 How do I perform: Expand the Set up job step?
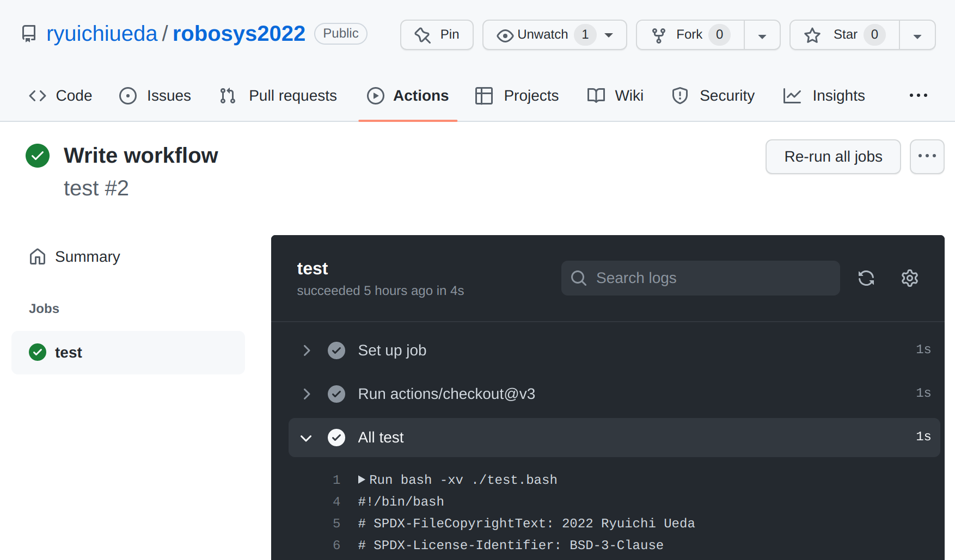pos(307,350)
